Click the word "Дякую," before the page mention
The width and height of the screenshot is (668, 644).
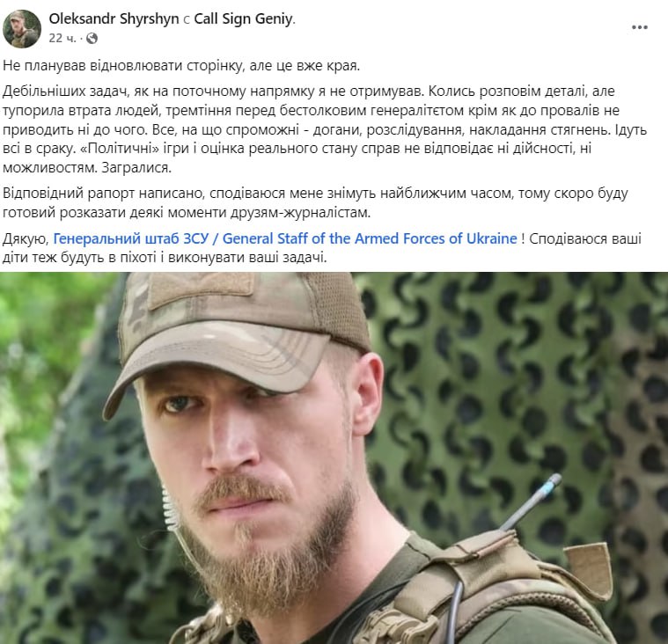coord(26,239)
